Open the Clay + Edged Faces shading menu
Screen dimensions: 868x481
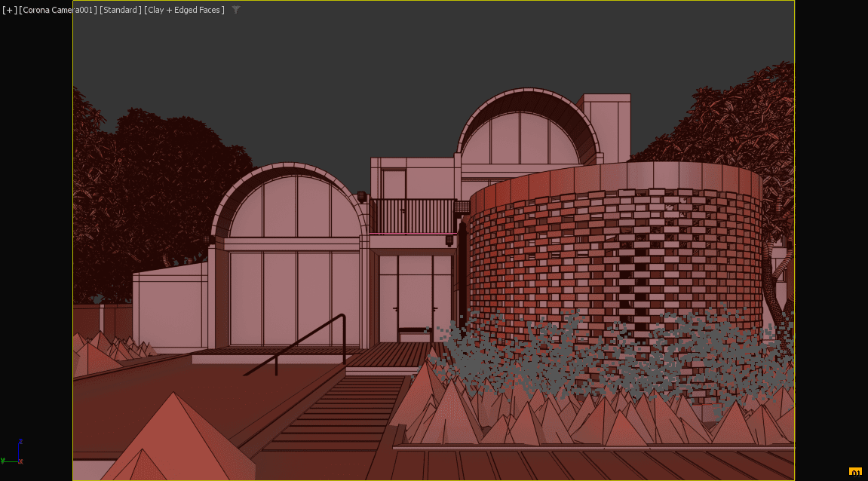point(185,10)
